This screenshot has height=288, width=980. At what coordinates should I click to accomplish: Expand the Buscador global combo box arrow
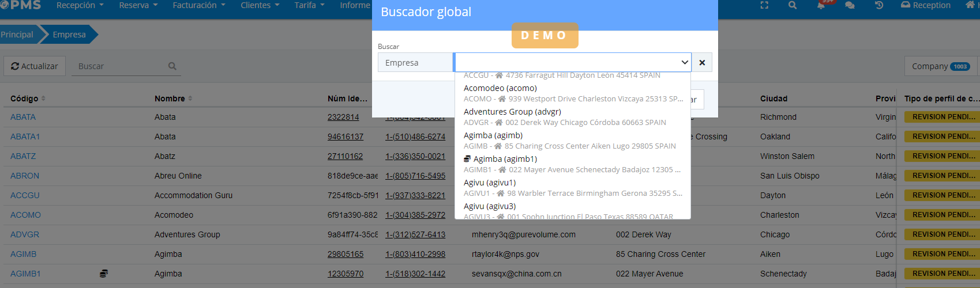[685, 63]
